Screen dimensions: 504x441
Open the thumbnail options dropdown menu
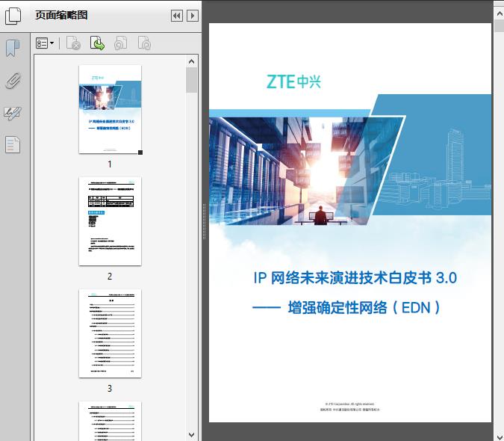46,44
